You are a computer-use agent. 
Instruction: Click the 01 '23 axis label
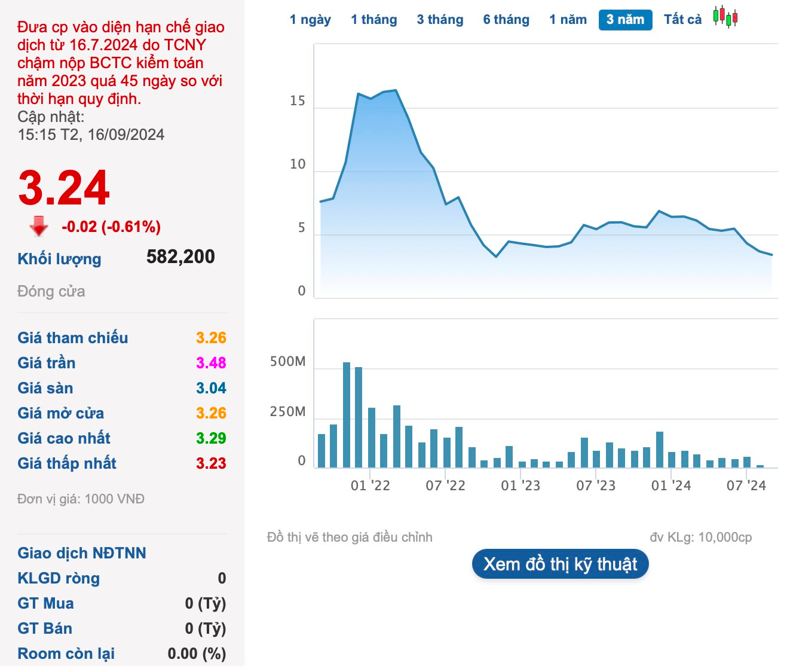coord(520,485)
